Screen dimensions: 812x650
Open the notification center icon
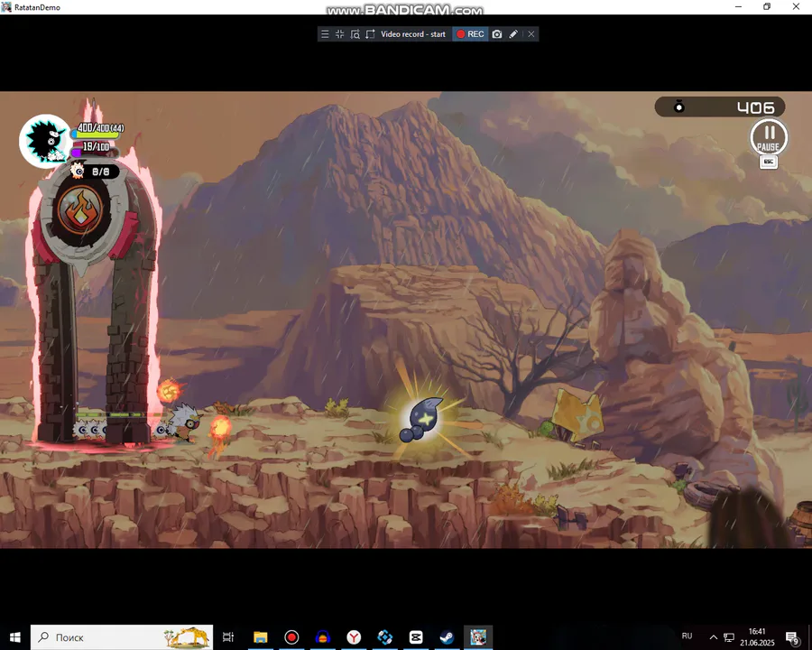point(792,637)
